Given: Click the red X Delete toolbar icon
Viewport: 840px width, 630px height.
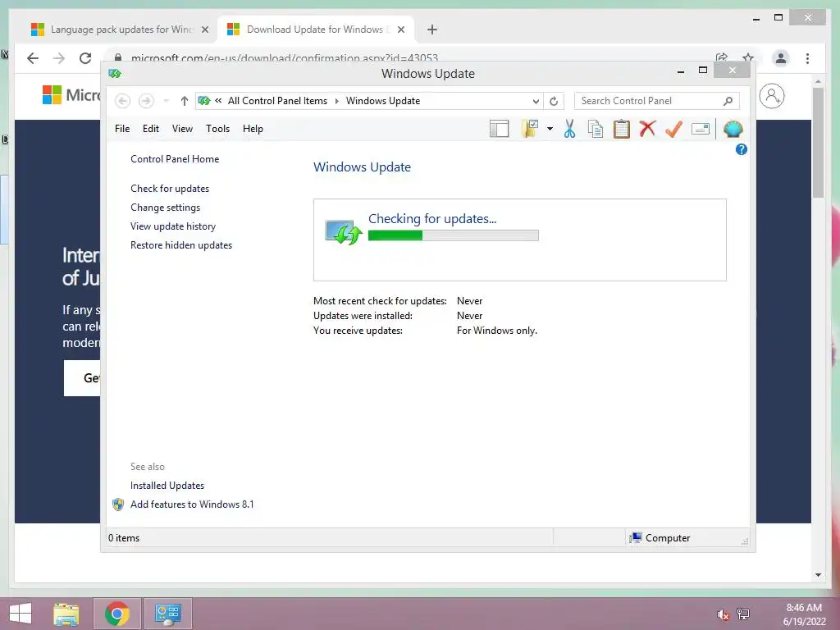Looking at the screenshot, I should click(648, 129).
